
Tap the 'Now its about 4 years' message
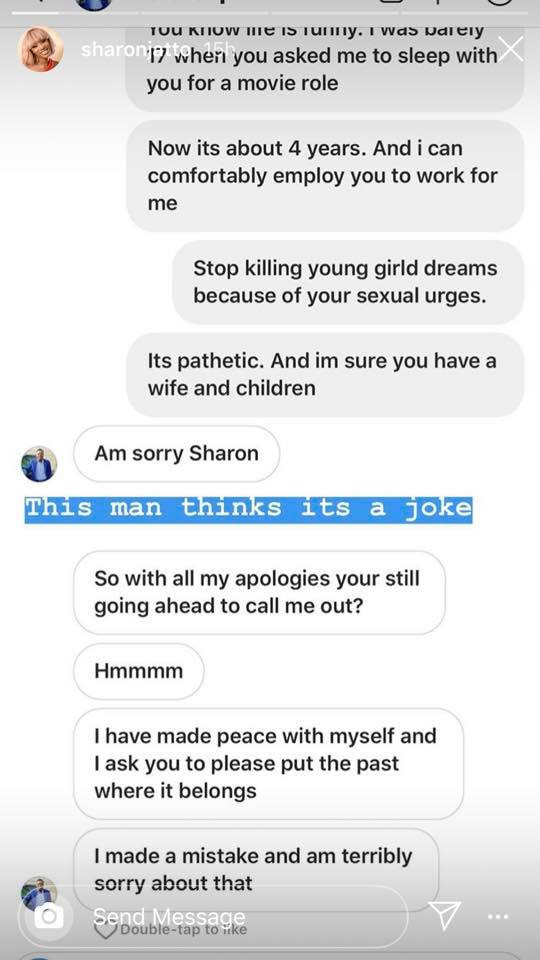[325, 176]
